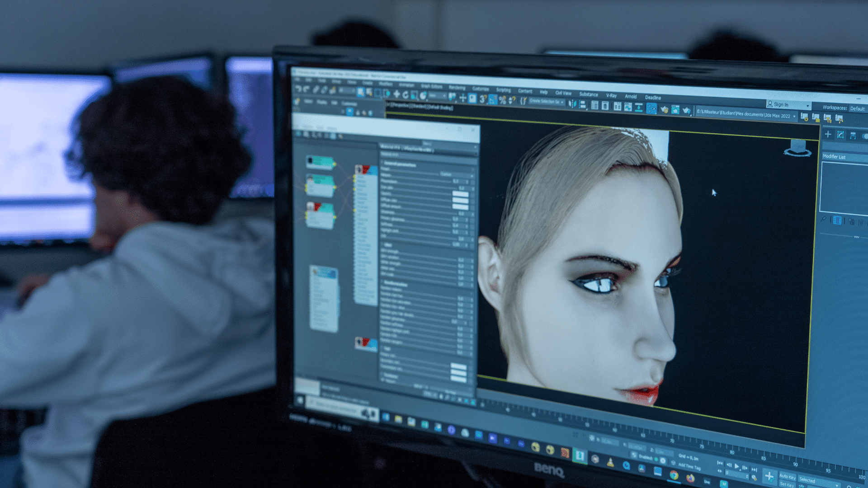Viewport: 868px width, 488px height.
Task: Open Manage Selection Sets (curly brace icon)
Action: 523,101
